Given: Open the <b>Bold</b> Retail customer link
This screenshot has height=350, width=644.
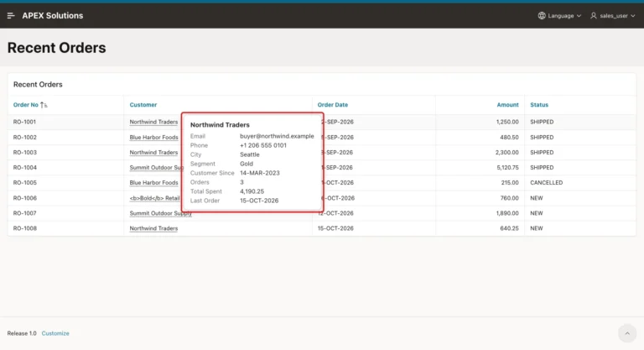Looking at the screenshot, I should [155, 198].
